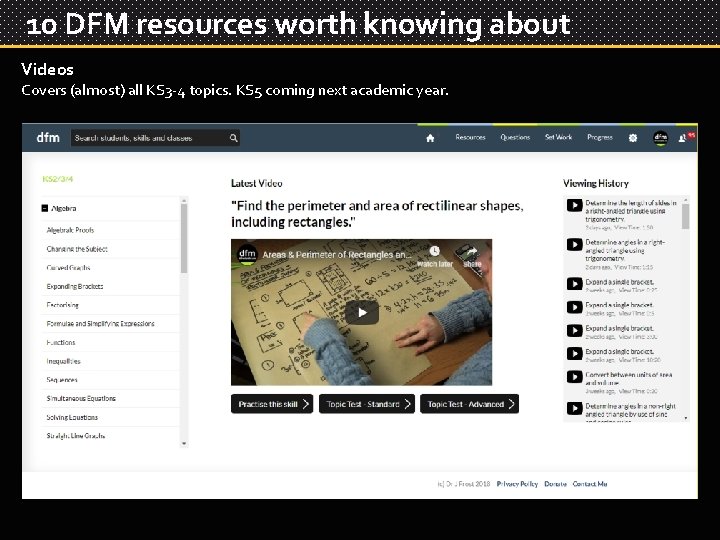This screenshot has height=540, width=720.
Task: Open settings with the gear icon
Action: coord(633,138)
